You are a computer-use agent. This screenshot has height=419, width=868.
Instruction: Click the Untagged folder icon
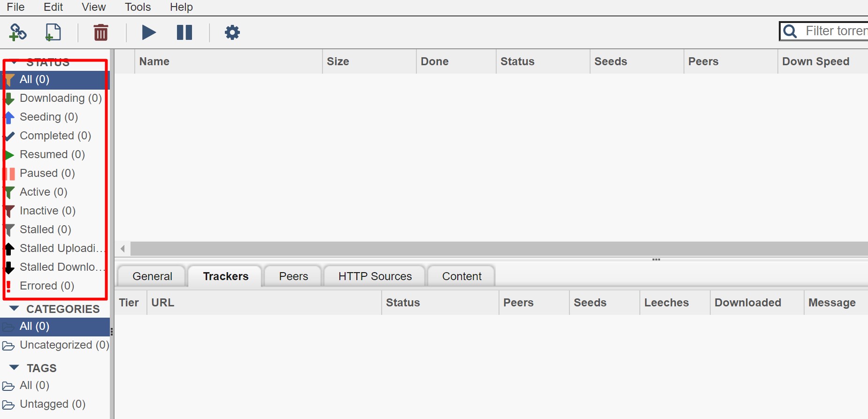coord(8,405)
